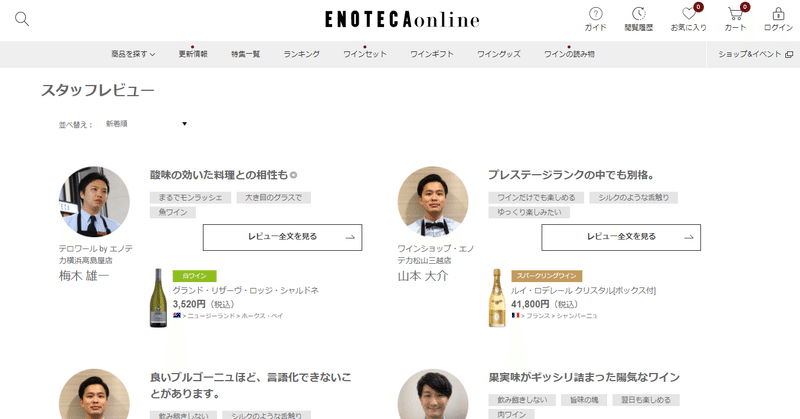
Task: Open the ガイド help icon
Action: pyautogui.click(x=595, y=19)
